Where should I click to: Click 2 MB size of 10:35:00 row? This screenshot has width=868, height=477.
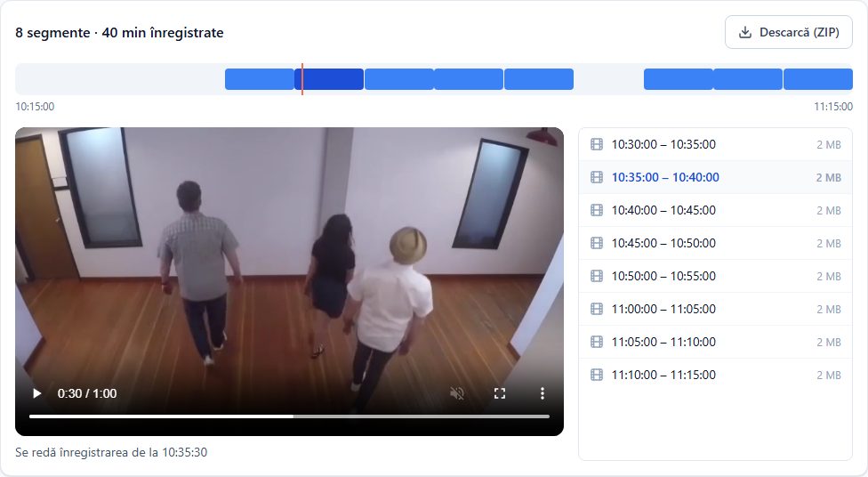(x=828, y=178)
